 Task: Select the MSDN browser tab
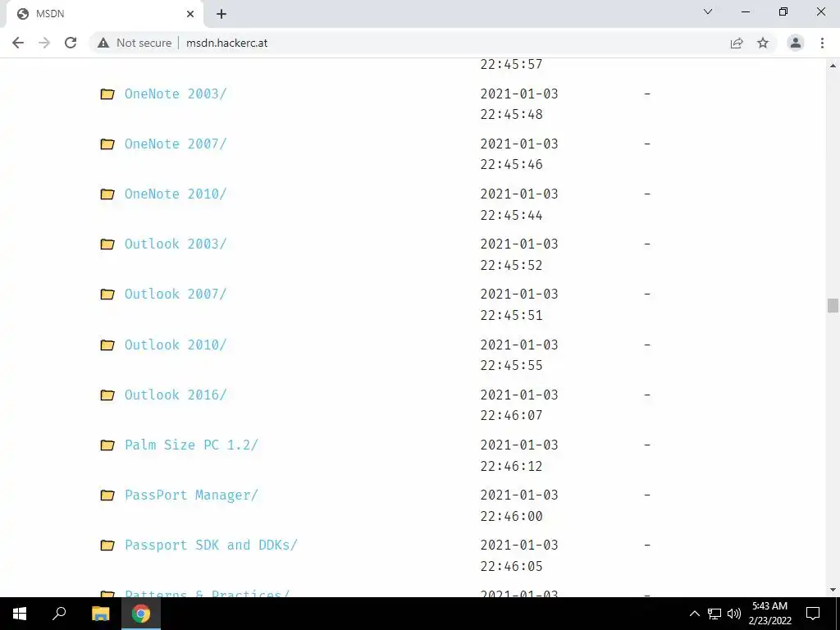[104, 14]
